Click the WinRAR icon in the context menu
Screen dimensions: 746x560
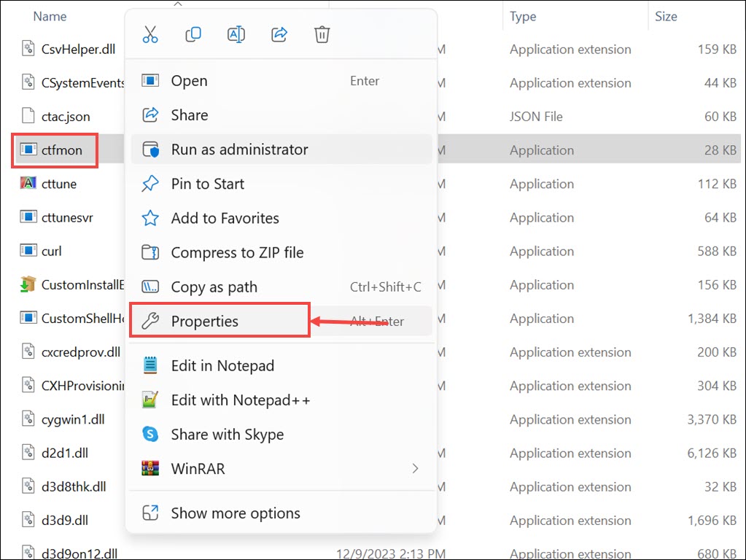pyautogui.click(x=152, y=468)
